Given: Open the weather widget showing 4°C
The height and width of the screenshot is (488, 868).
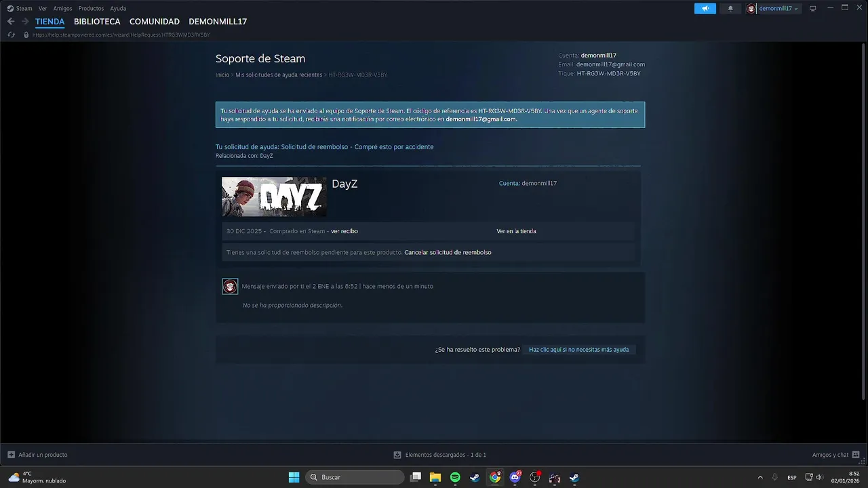Looking at the screenshot, I should coord(37,477).
